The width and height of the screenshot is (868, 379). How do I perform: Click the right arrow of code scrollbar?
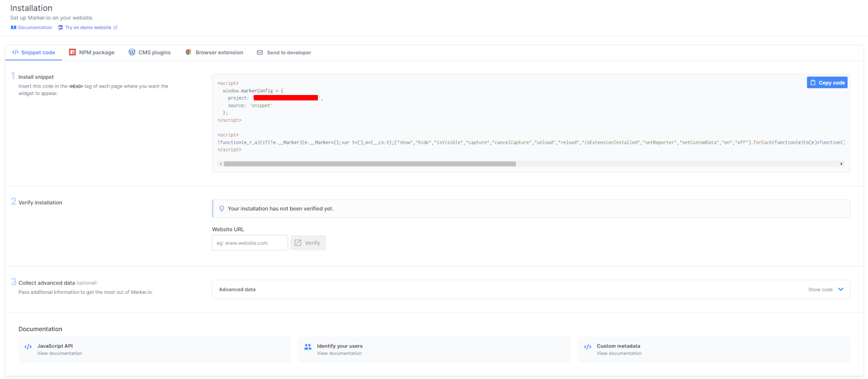[841, 163]
